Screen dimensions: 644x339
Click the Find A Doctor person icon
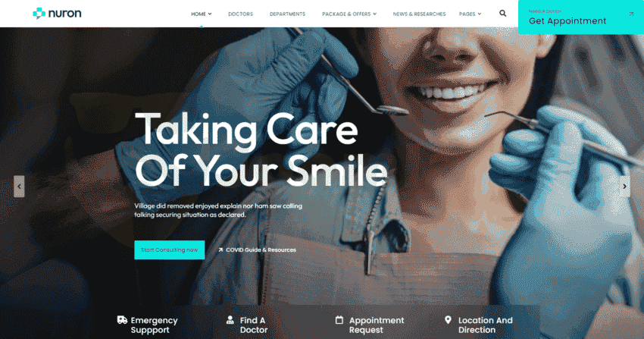point(230,320)
